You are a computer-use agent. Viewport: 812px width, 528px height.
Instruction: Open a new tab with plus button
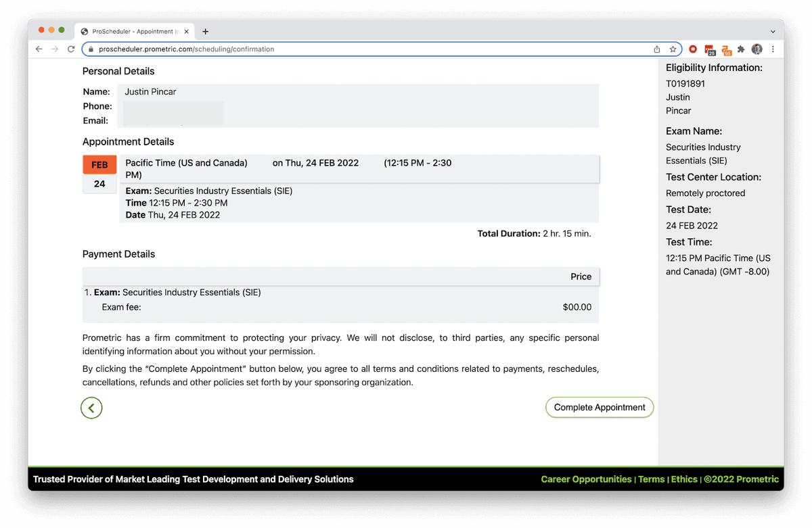(206, 31)
